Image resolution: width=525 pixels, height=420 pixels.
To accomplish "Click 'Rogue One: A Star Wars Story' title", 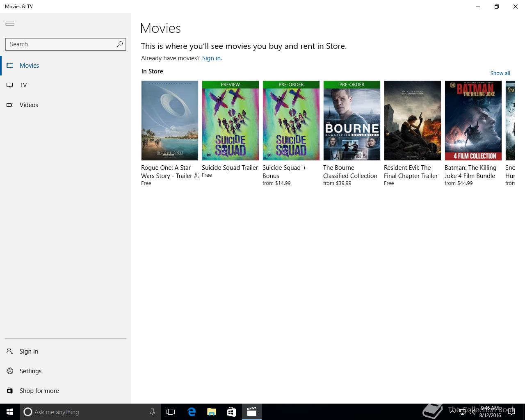I will (x=170, y=172).
